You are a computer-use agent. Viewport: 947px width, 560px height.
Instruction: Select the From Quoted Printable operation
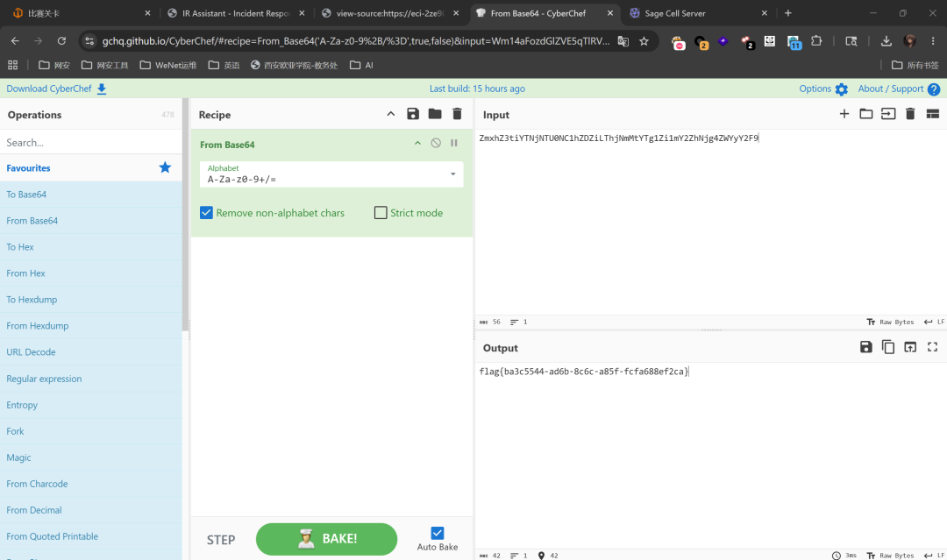pos(90,536)
